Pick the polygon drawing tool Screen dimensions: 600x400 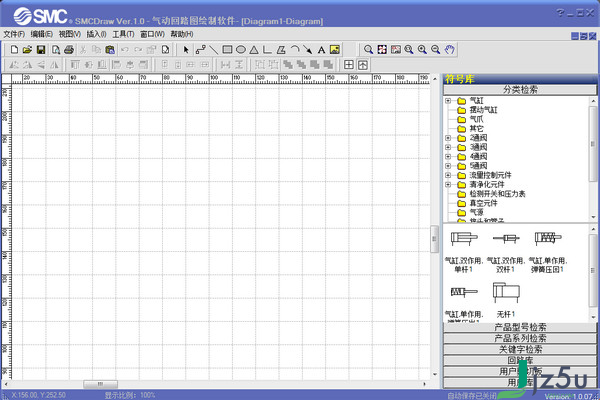click(281, 49)
